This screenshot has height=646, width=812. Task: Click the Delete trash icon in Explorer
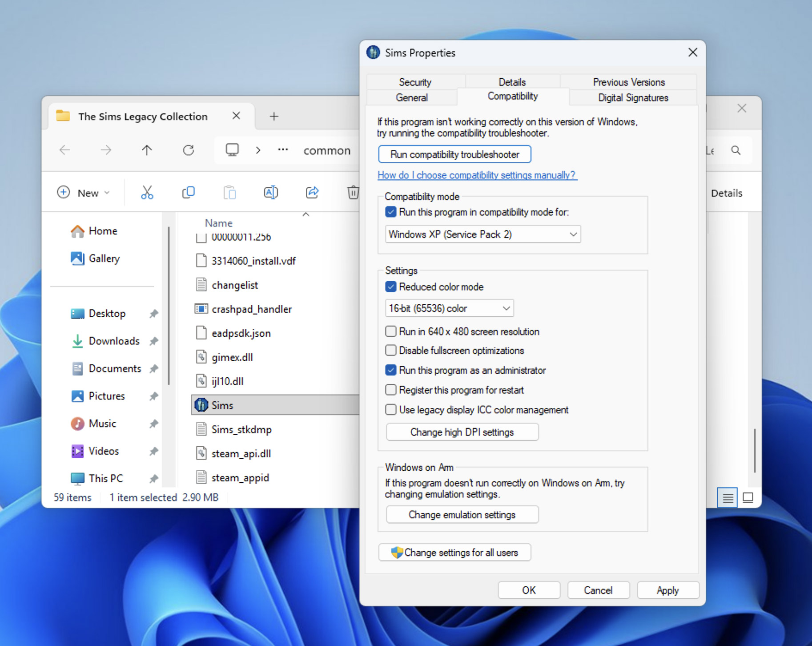click(353, 193)
